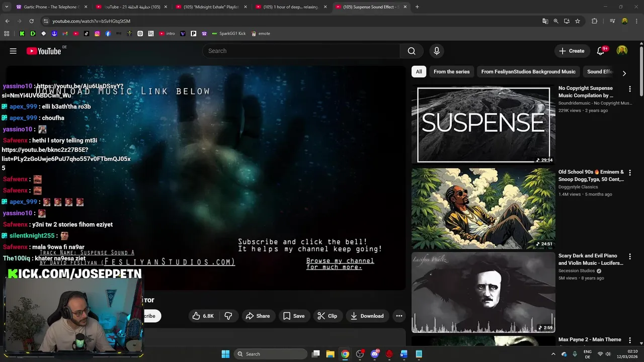This screenshot has width=644, height=362.
Task: Open the TikTok bookmark
Action: point(87,34)
